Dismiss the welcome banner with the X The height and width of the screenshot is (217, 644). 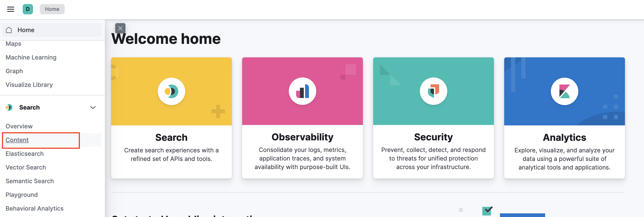[120, 28]
